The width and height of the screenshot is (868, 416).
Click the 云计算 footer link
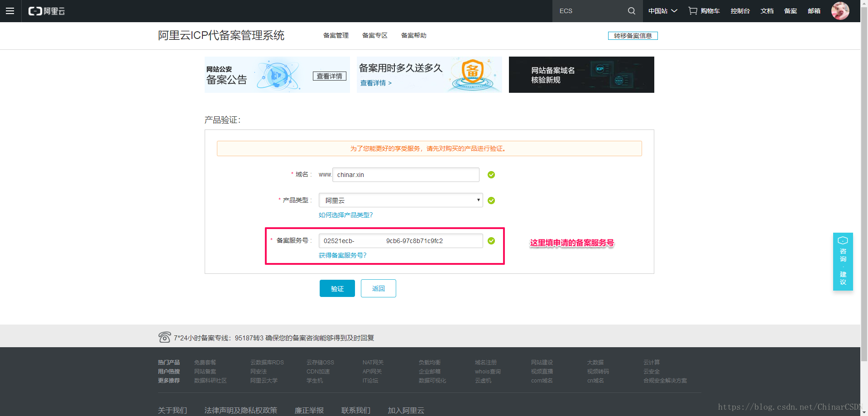coord(652,362)
